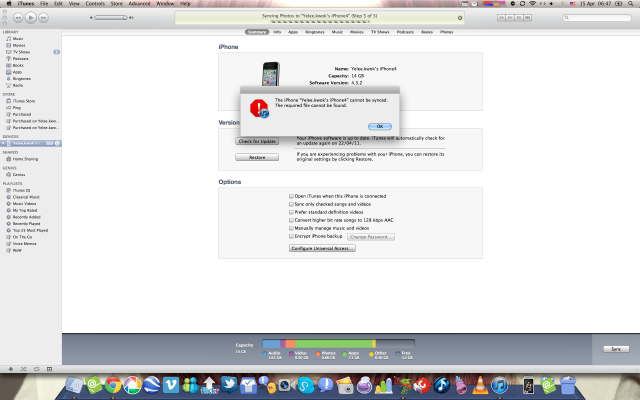Click the iTunes search field
The height and width of the screenshot is (400, 640).
coord(597,18)
